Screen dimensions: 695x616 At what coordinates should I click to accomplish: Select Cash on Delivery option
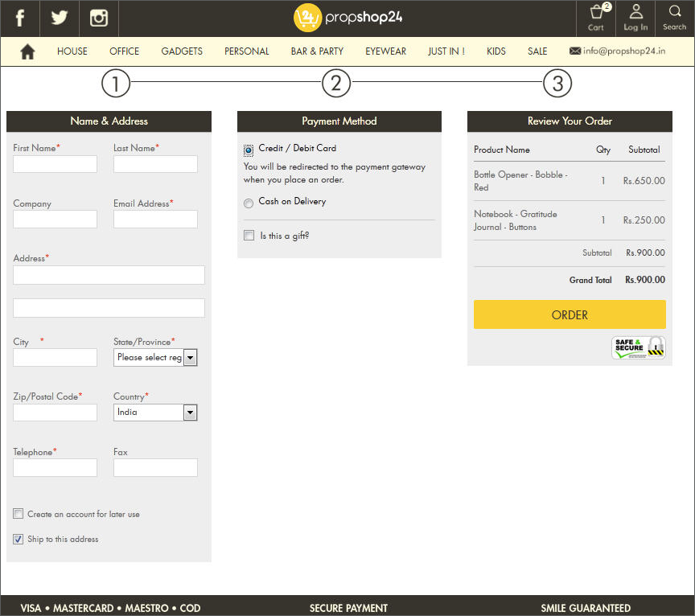249,203
